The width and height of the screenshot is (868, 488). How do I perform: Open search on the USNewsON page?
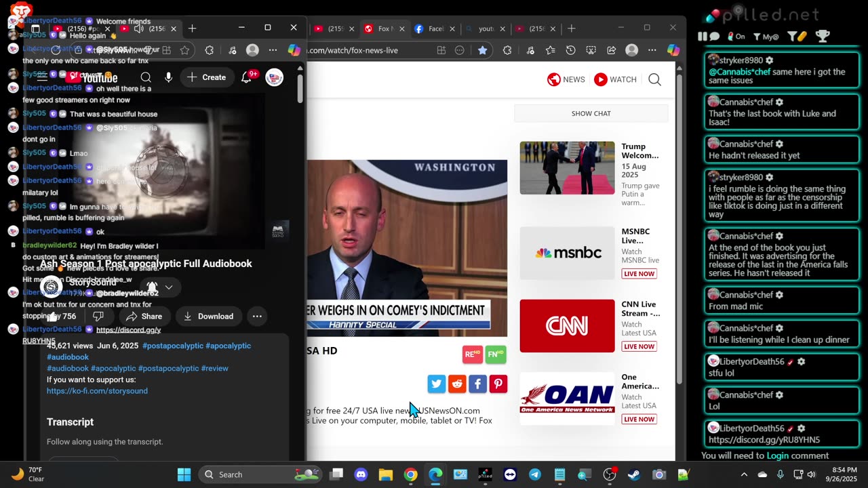click(654, 79)
